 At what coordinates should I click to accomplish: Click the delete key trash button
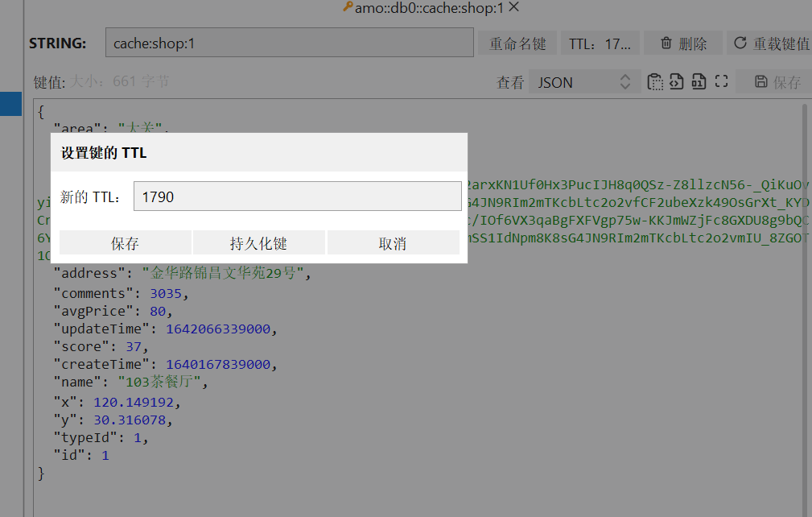point(683,43)
